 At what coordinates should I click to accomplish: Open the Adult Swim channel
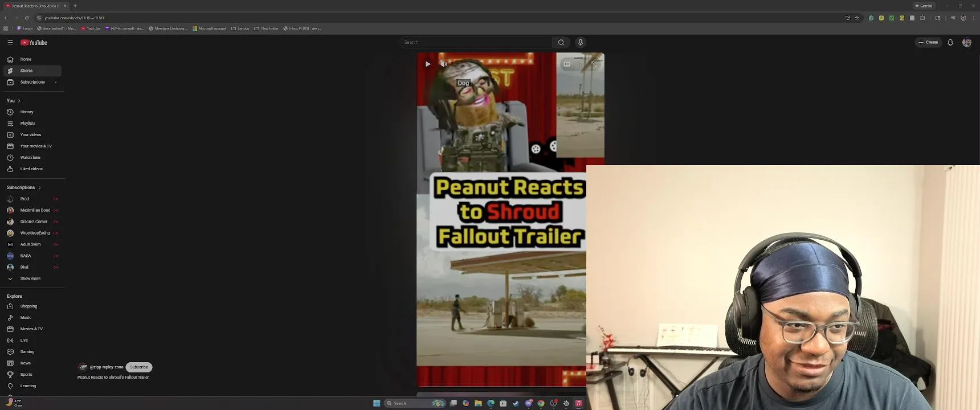click(32, 244)
